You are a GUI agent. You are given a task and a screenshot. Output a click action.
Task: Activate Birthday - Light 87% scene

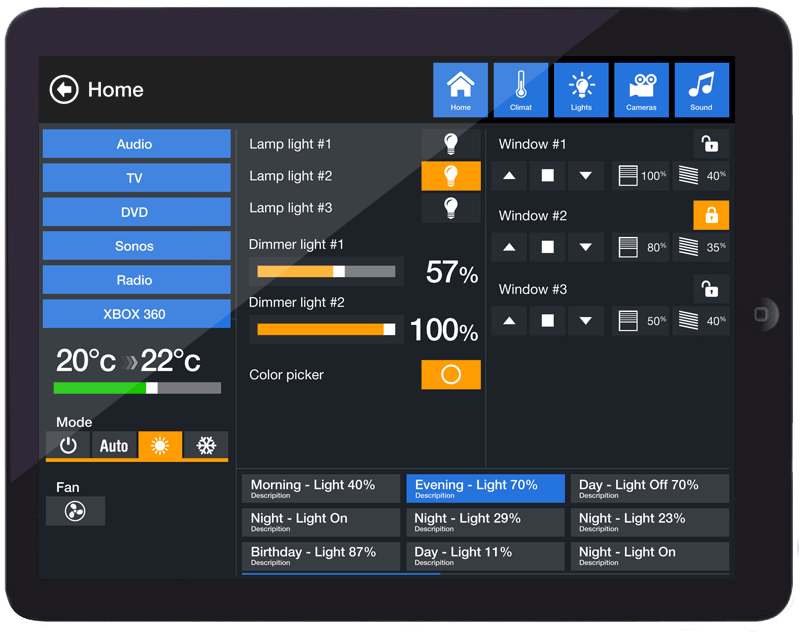[x=321, y=555]
